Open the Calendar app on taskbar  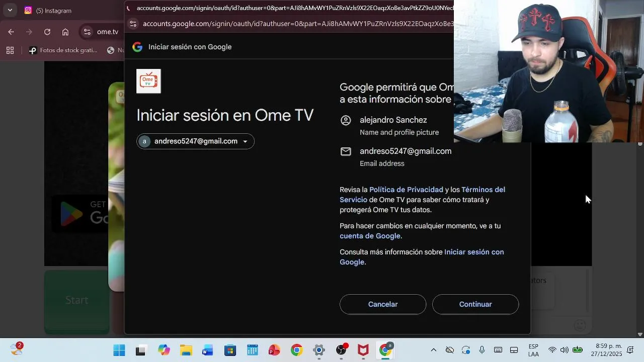coord(253,350)
